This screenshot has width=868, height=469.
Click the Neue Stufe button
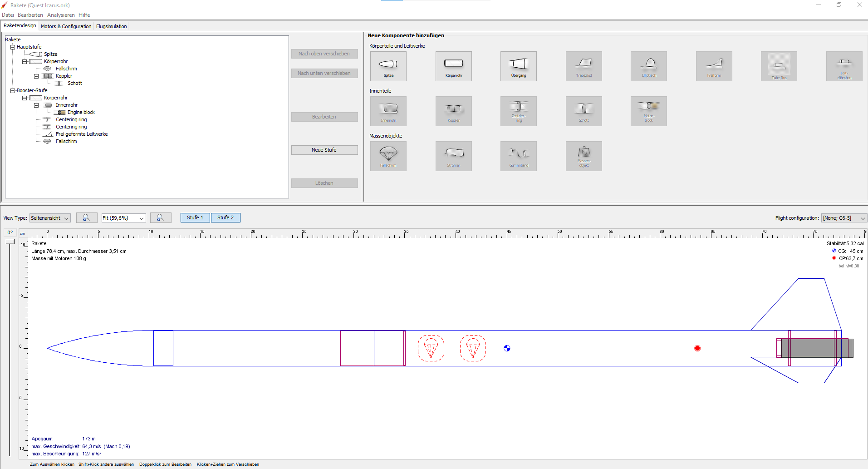click(x=324, y=150)
